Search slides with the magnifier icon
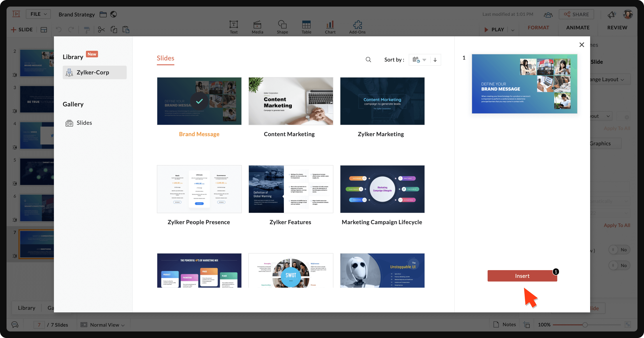 click(368, 60)
